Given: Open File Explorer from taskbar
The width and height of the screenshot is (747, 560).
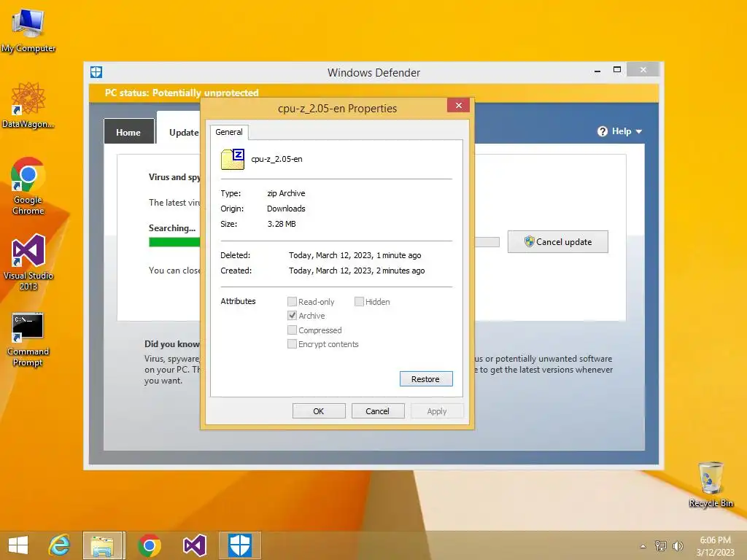Looking at the screenshot, I should [x=104, y=545].
